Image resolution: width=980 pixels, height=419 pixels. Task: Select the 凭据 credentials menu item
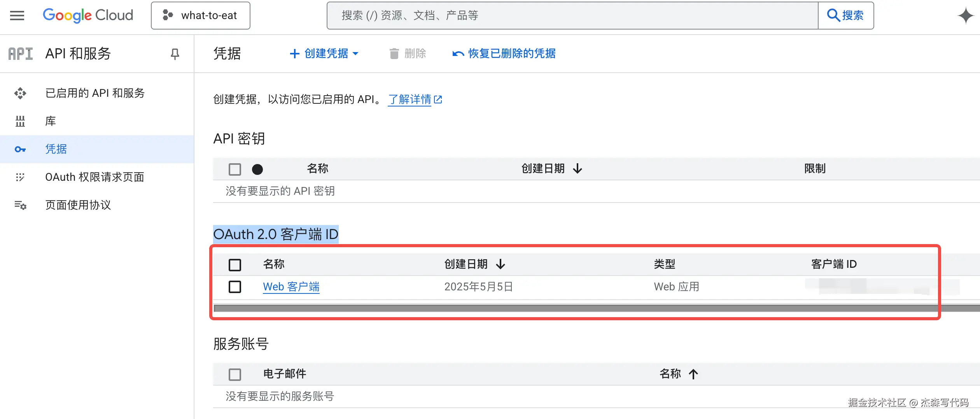point(97,149)
